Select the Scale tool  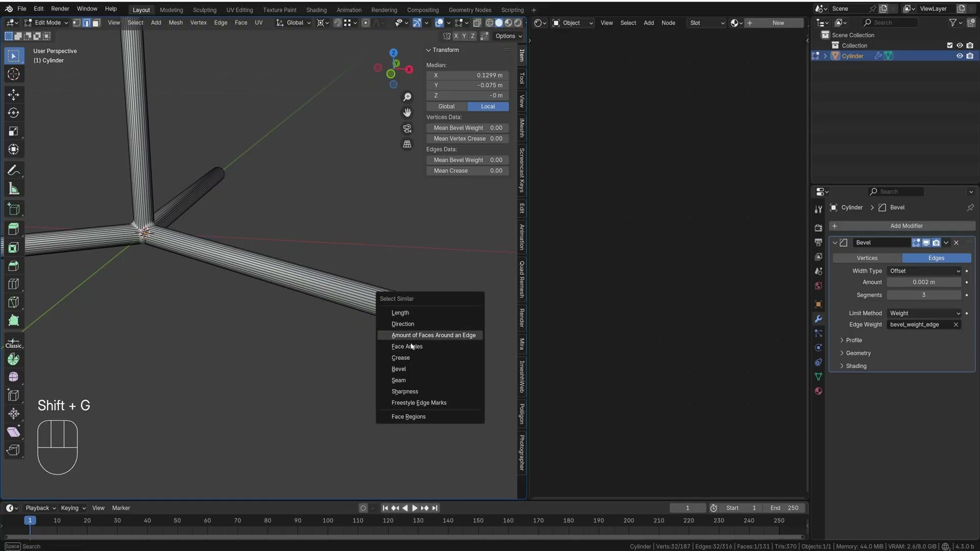tap(14, 131)
